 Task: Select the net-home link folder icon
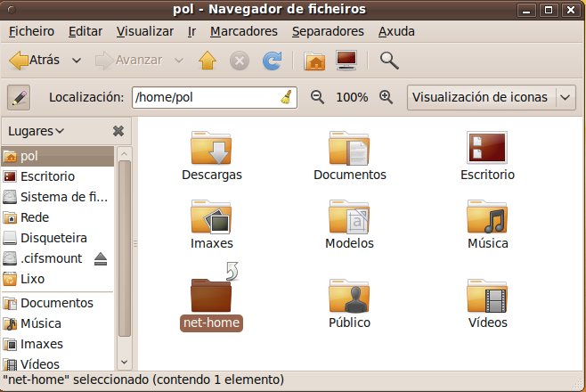pyautogui.click(x=212, y=295)
